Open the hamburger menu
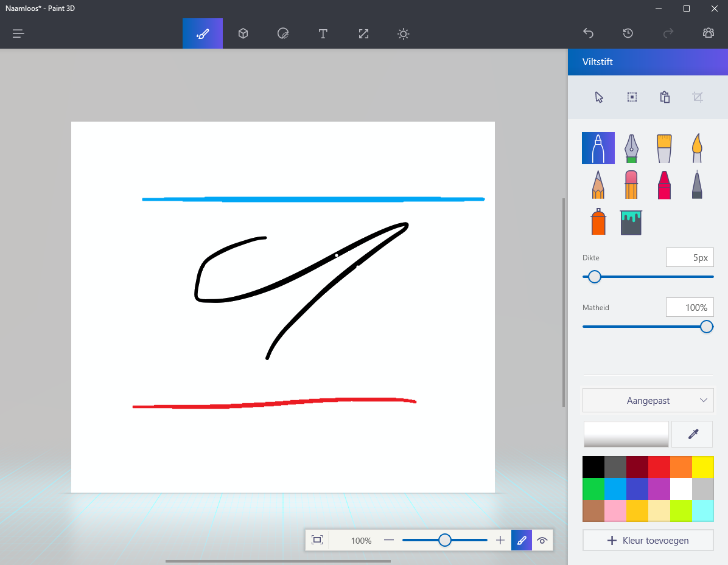Viewport: 728px width, 565px height. tap(18, 33)
